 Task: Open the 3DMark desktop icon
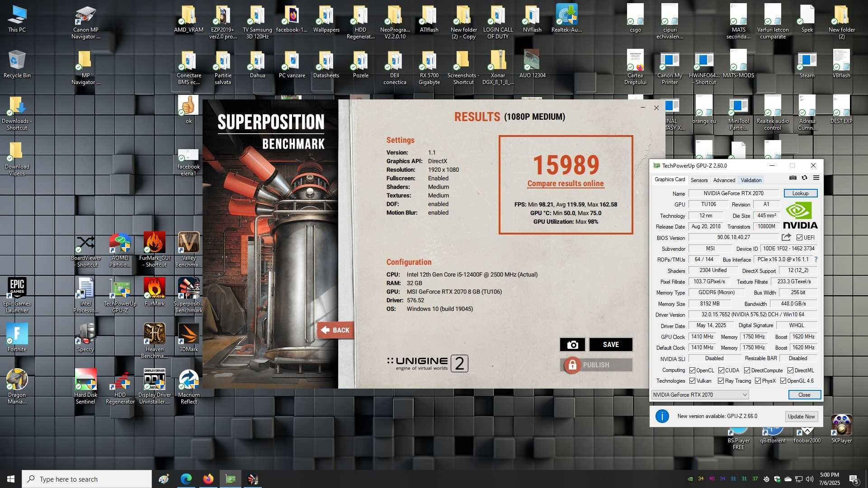click(189, 338)
